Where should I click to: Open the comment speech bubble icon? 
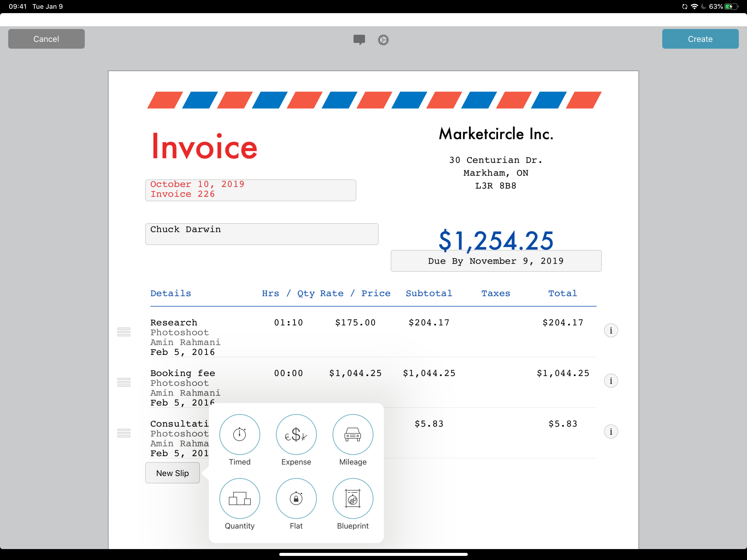pyautogui.click(x=359, y=40)
